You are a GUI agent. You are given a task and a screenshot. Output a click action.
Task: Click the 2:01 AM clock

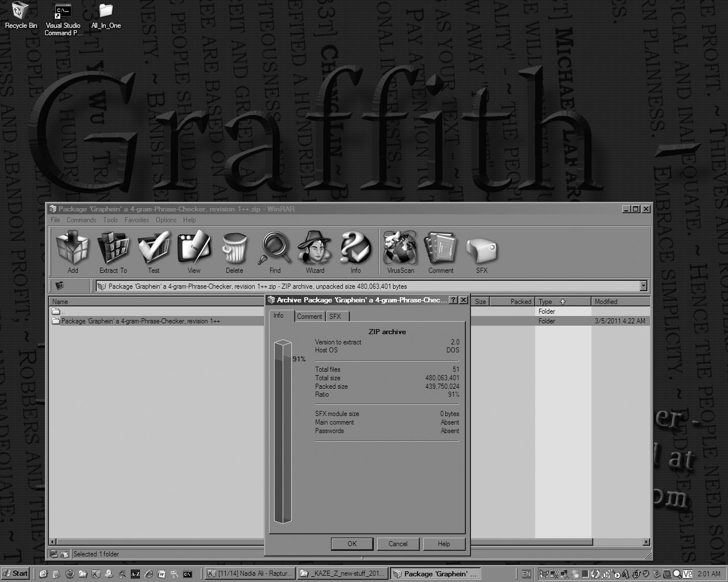(x=709, y=574)
